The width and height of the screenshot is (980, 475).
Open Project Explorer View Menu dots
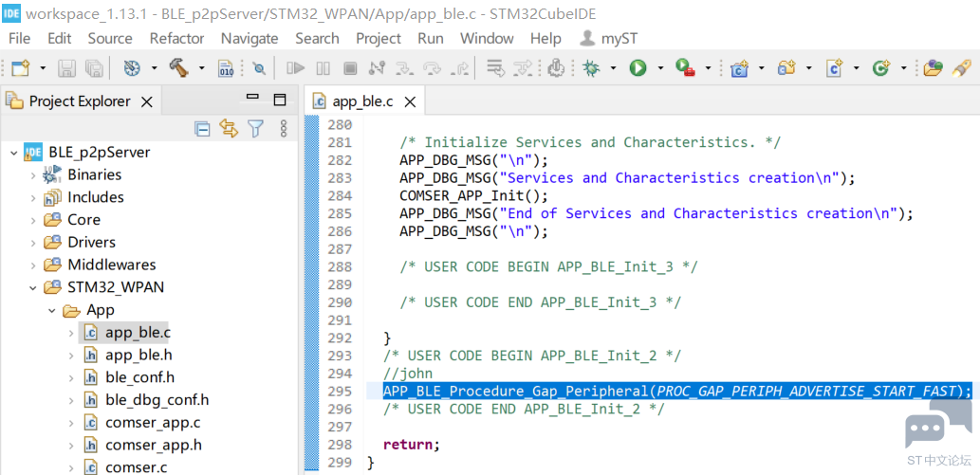[283, 129]
